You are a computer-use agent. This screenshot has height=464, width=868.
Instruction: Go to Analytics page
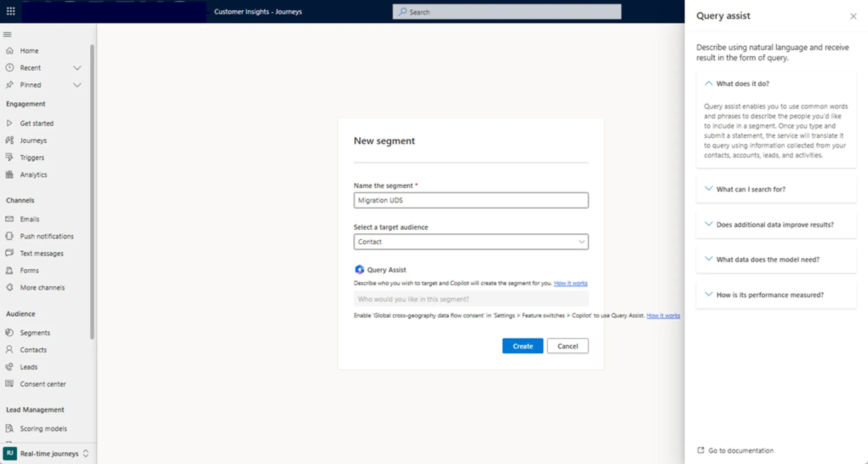tap(33, 175)
